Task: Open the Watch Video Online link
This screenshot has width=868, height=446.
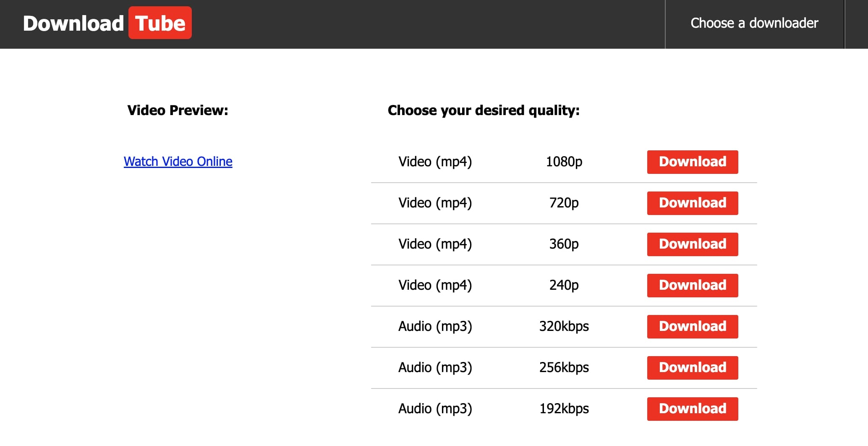Action: point(178,162)
